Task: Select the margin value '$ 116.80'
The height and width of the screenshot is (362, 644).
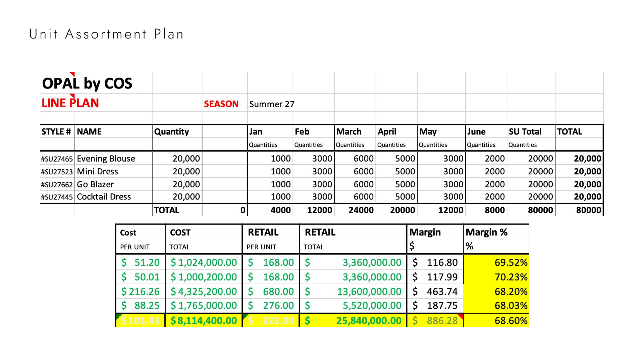Action: pos(435,262)
